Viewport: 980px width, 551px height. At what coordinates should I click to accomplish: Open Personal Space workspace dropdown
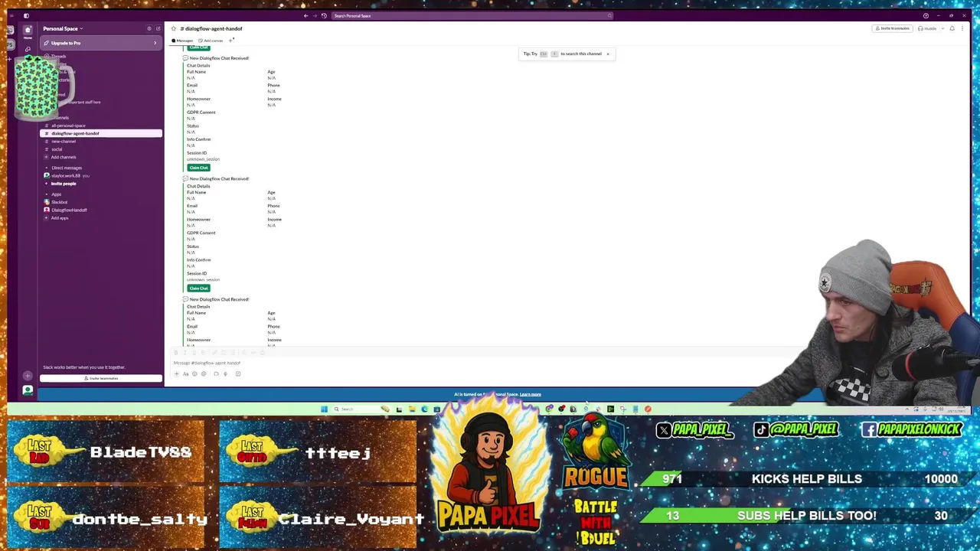pyautogui.click(x=63, y=28)
